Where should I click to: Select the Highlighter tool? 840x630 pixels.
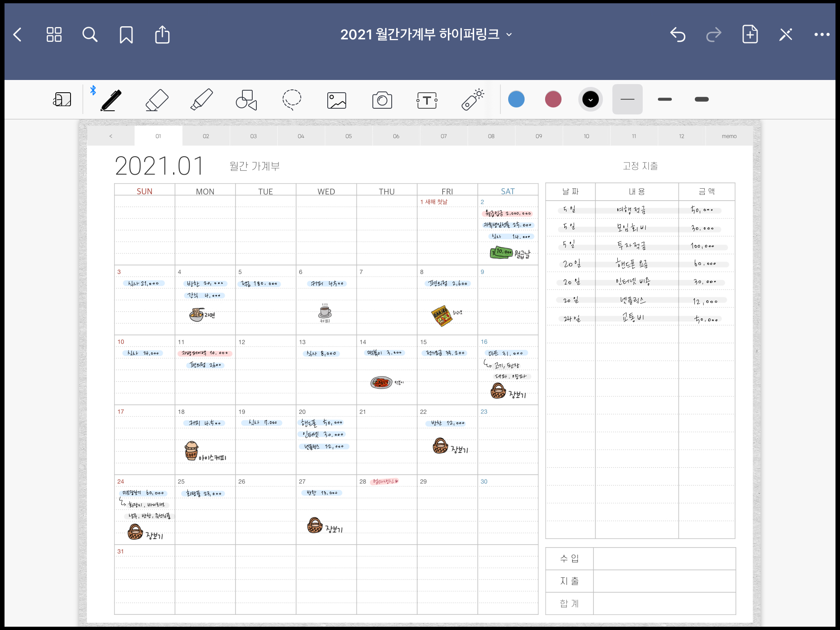coord(201,100)
